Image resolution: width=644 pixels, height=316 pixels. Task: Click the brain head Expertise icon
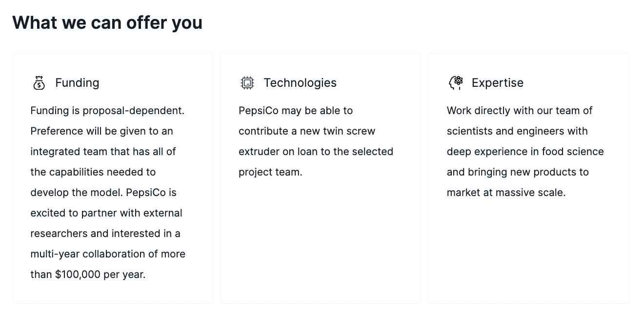tap(456, 83)
